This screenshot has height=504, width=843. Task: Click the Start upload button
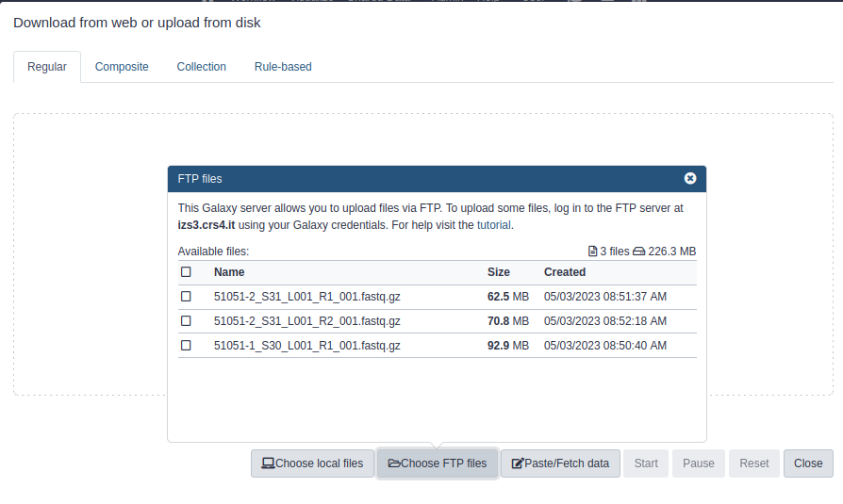[646, 463]
